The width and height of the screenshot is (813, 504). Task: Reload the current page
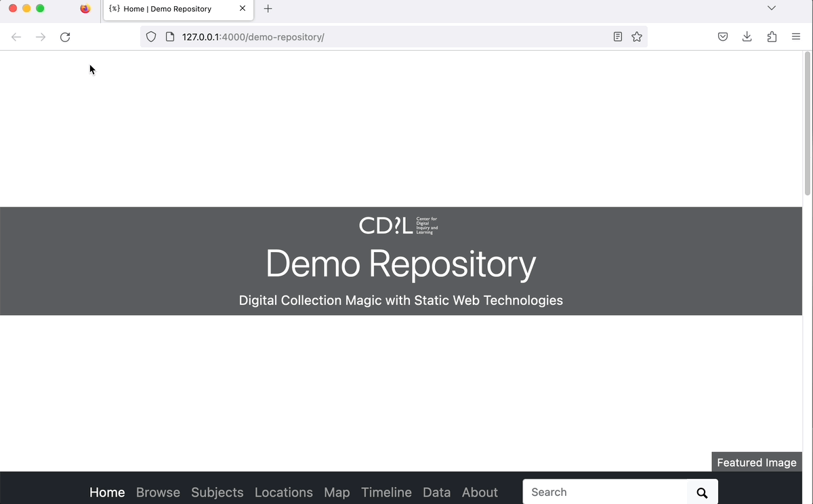pyautogui.click(x=65, y=37)
